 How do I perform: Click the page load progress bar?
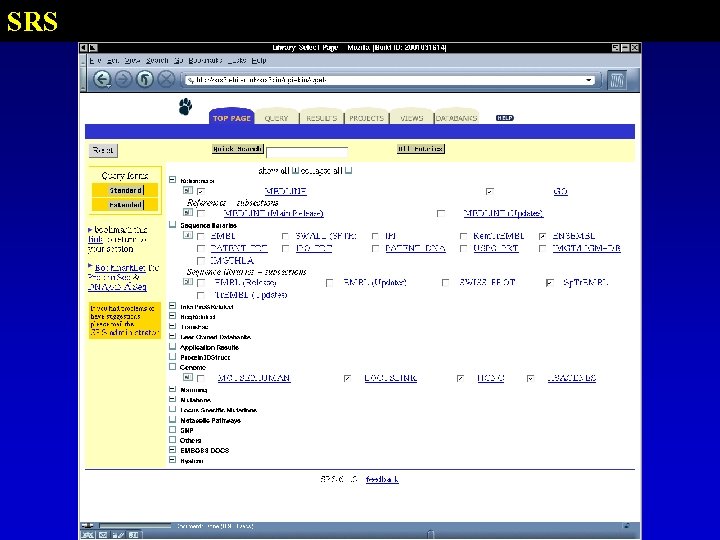pyautogui.click(x=135, y=526)
